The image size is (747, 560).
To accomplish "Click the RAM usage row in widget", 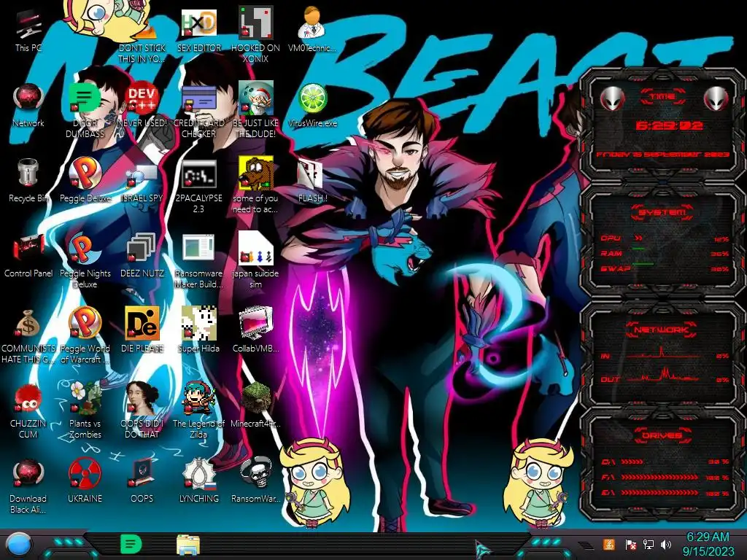I will coord(665,253).
